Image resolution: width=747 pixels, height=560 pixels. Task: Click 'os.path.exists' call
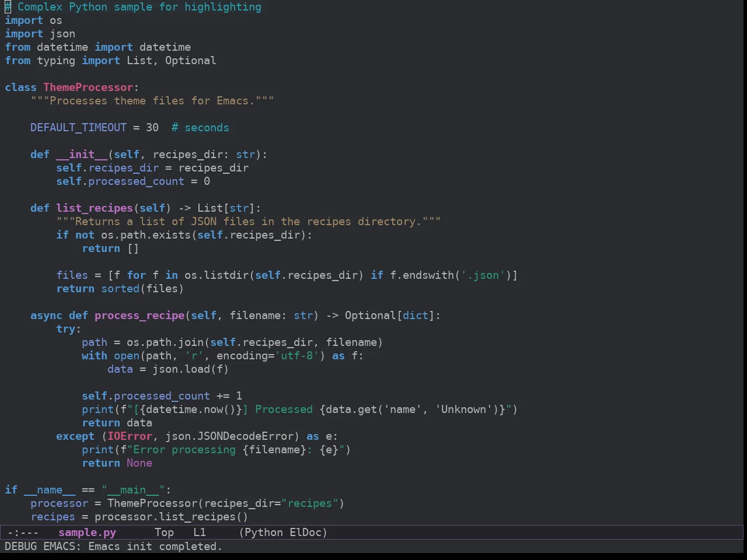point(146,235)
